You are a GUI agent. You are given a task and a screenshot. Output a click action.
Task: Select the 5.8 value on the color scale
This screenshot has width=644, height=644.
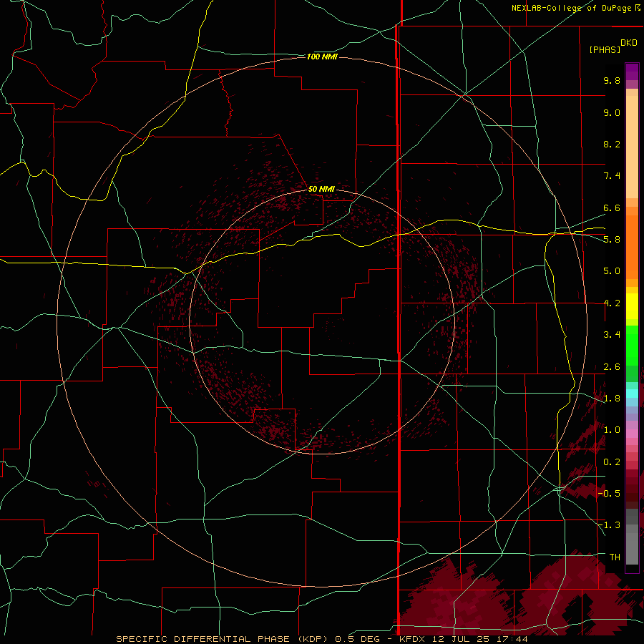(x=612, y=240)
